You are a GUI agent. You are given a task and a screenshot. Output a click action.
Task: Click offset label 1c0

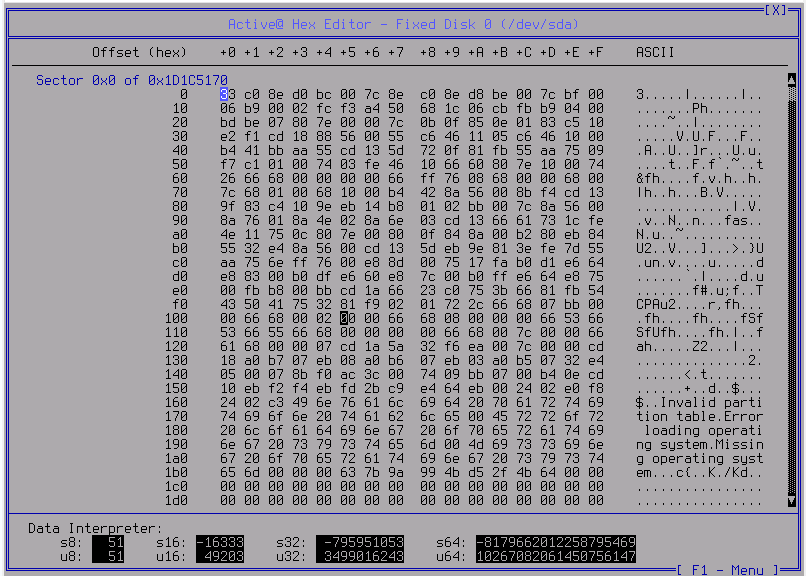click(176, 487)
